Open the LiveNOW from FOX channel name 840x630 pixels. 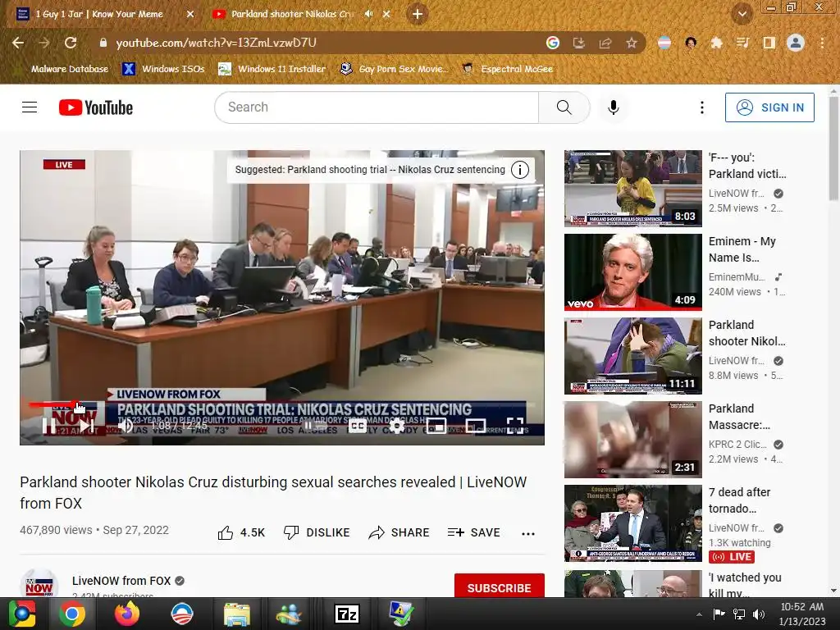(x=121, y=581)
